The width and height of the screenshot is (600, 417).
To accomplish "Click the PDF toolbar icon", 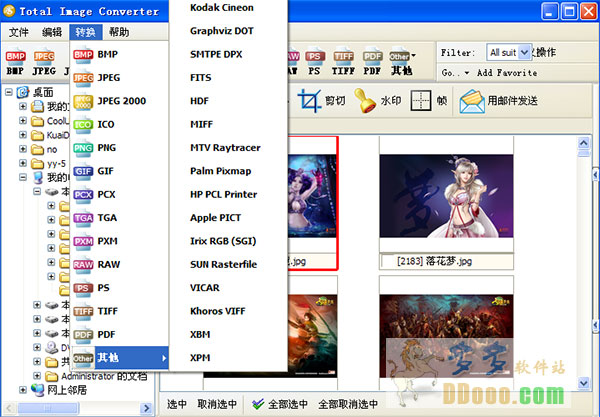I will pos(372,62).
